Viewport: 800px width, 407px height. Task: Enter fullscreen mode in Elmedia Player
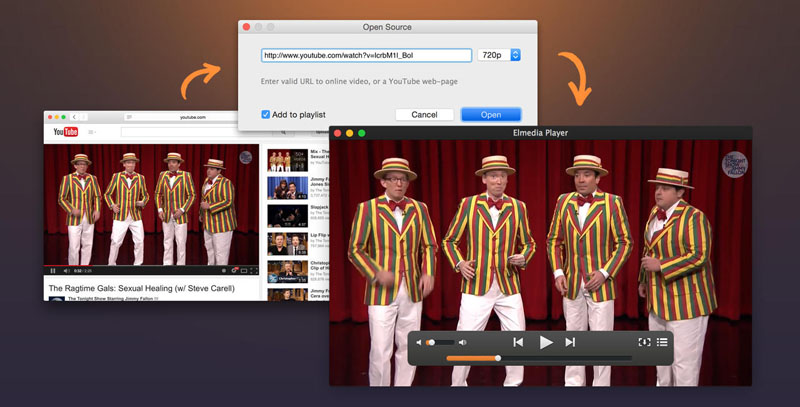tap(644, 342)
